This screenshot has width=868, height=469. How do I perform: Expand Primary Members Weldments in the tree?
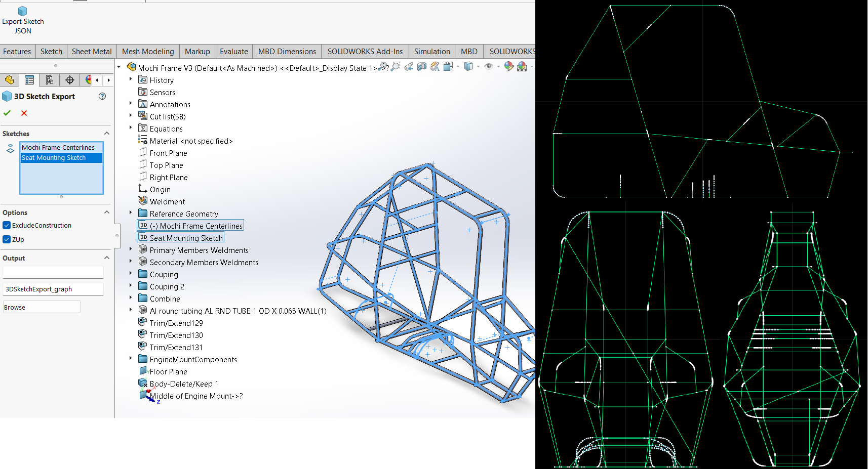pyautogui.click(x=131, y=249)
